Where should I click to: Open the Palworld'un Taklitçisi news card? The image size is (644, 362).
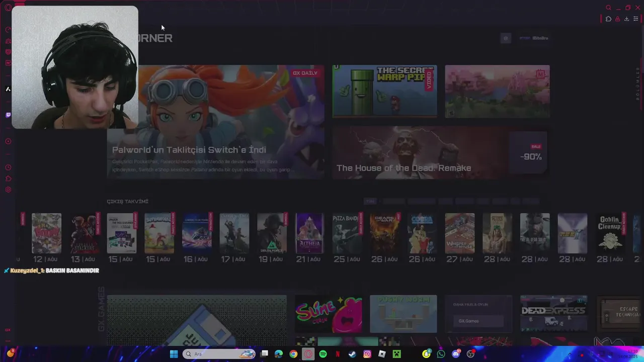[x=215, y=122]
